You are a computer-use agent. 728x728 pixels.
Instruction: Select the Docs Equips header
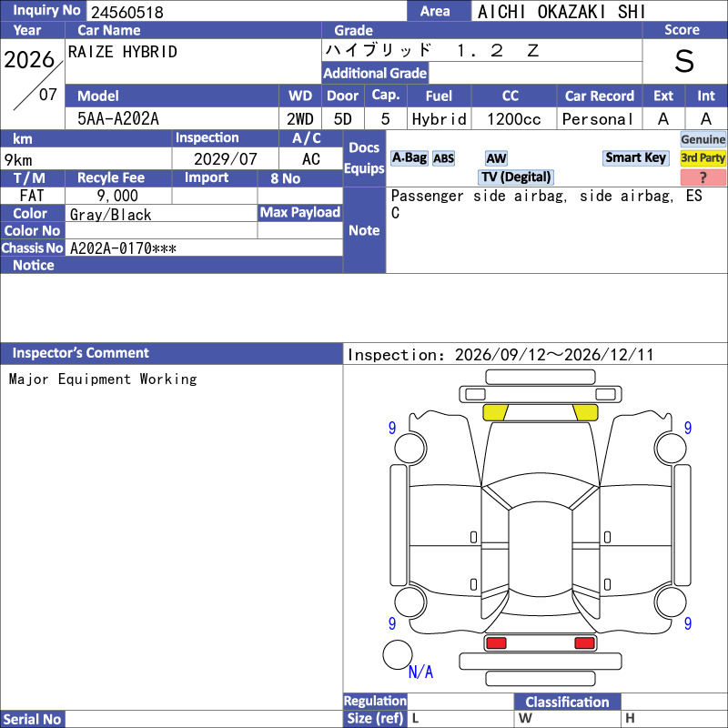(x=365, y=157)
